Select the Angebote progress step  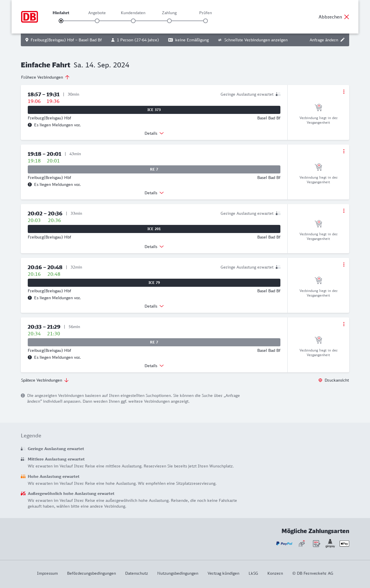[x=97, y=21]
